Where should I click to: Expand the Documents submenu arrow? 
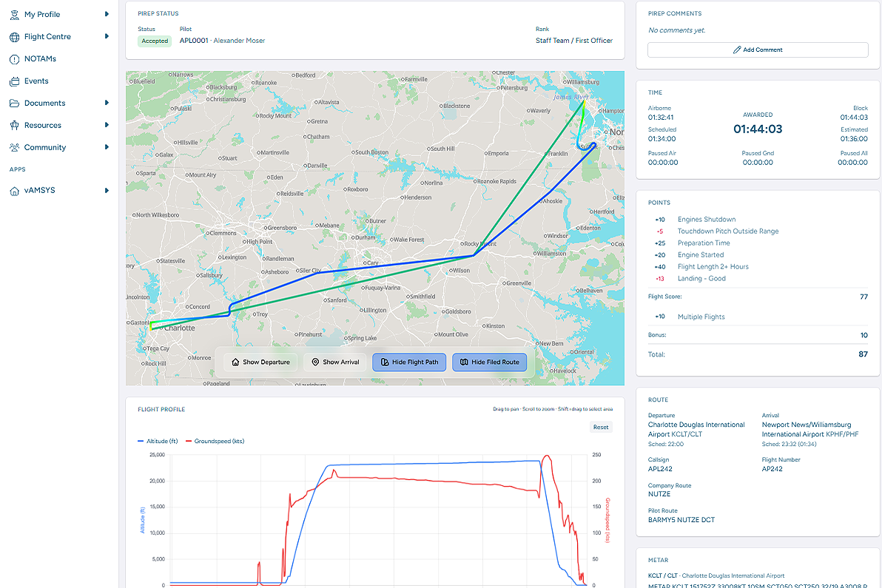coord(107,103)
